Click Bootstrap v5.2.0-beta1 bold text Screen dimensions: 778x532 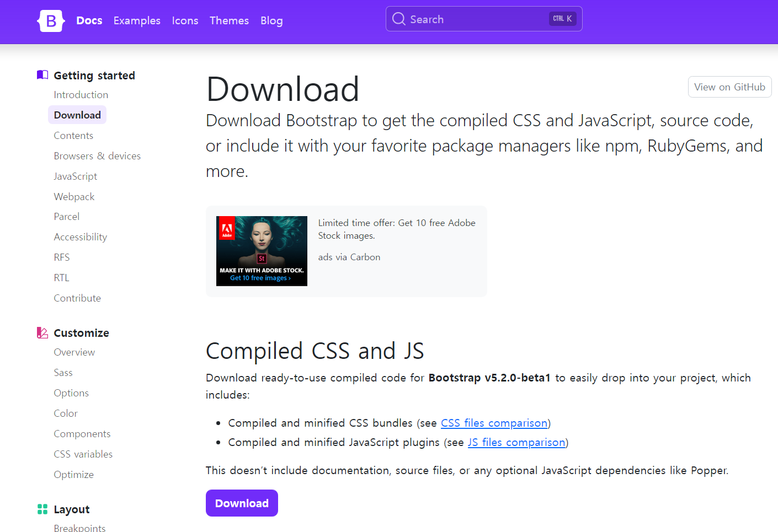(x=489, y=378)
